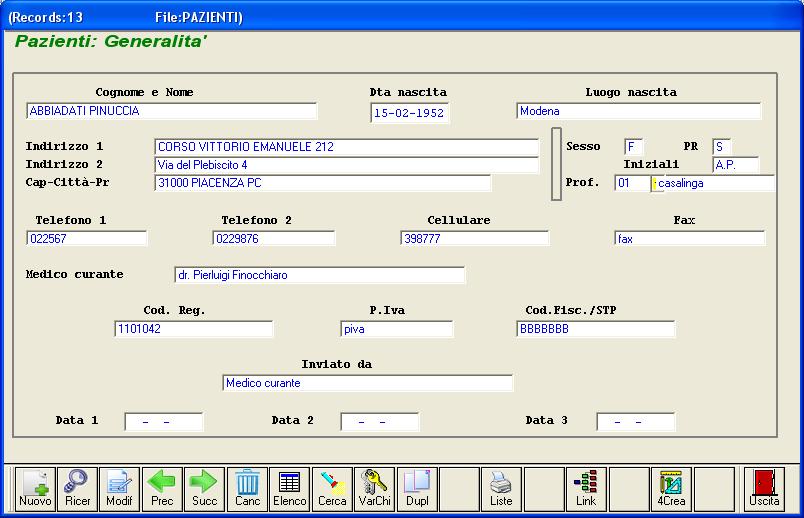Click the Cognome e Nome field
Image resolution: width=804 pixels, height=518 pixels.
click(171, 111)
